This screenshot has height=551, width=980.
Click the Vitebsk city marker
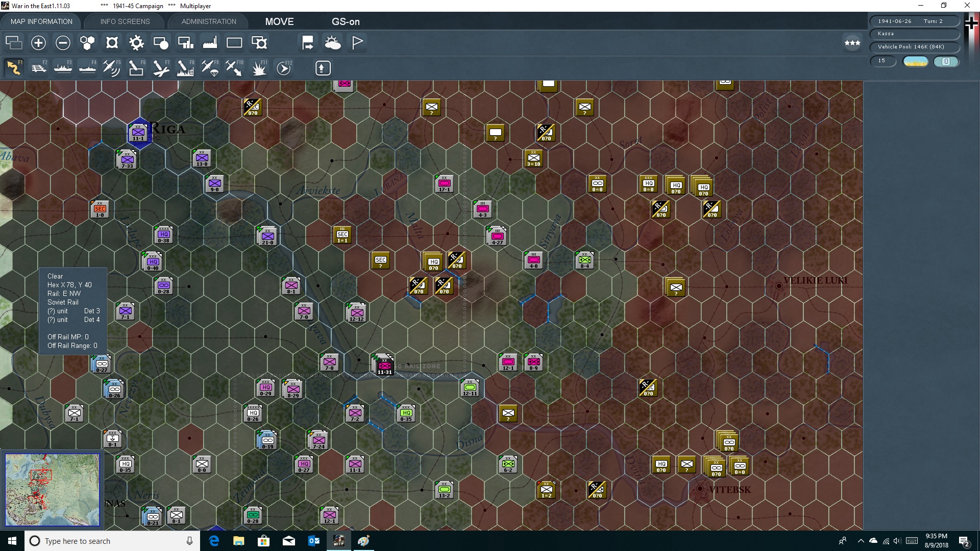coord(700,489)
